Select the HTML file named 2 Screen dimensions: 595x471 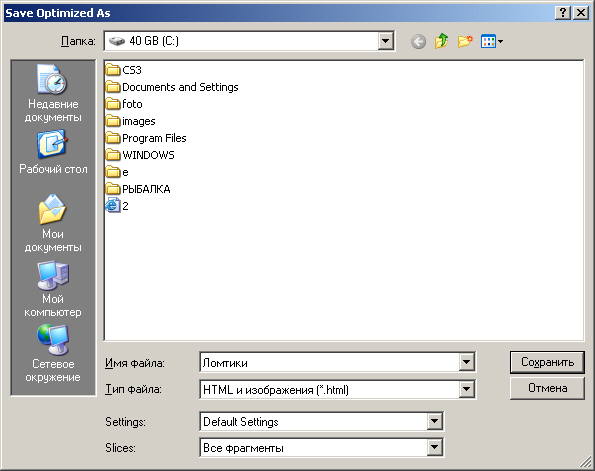(x=117, y=206)
